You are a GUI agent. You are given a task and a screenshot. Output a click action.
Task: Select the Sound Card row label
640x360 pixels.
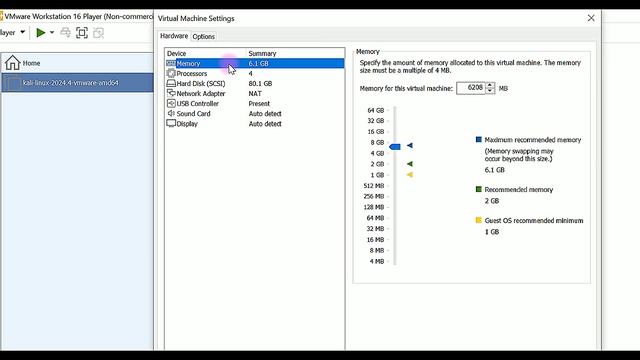click(193, 113)
